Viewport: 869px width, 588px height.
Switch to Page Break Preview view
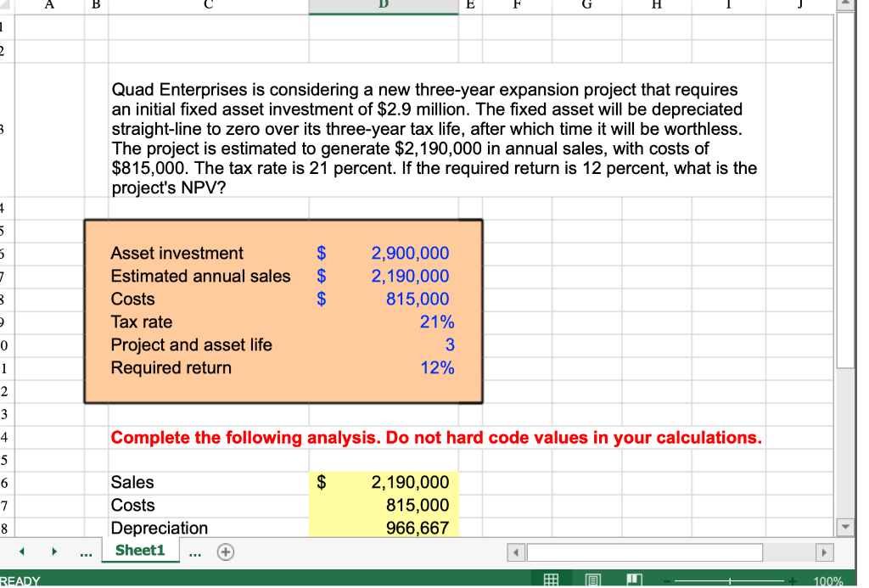(x=634, y=580)
